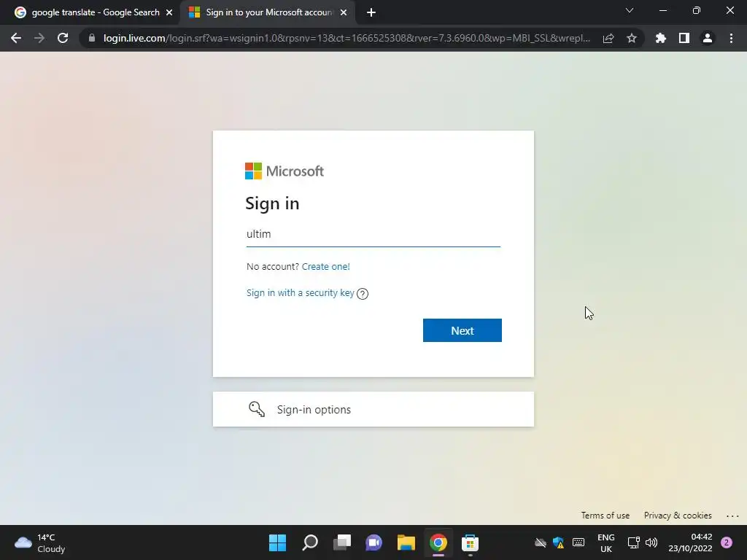Open Terms of use link
The width and height of the screenshot is (747, 560).
tap(605, 516)
